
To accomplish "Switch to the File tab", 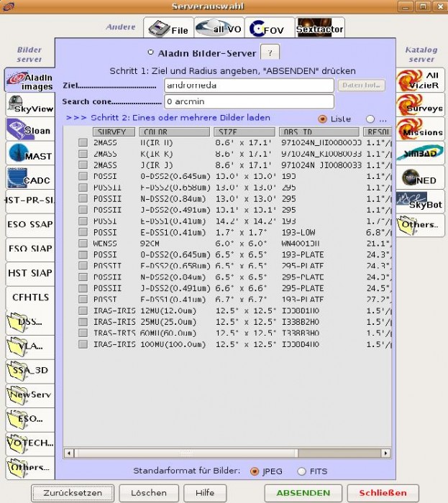I will coord(168,29).
